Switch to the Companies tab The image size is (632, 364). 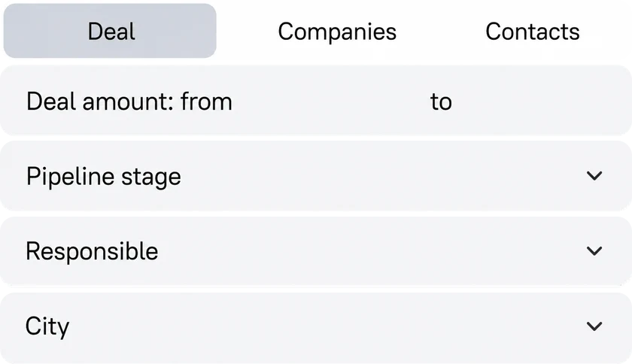[337, 32]
